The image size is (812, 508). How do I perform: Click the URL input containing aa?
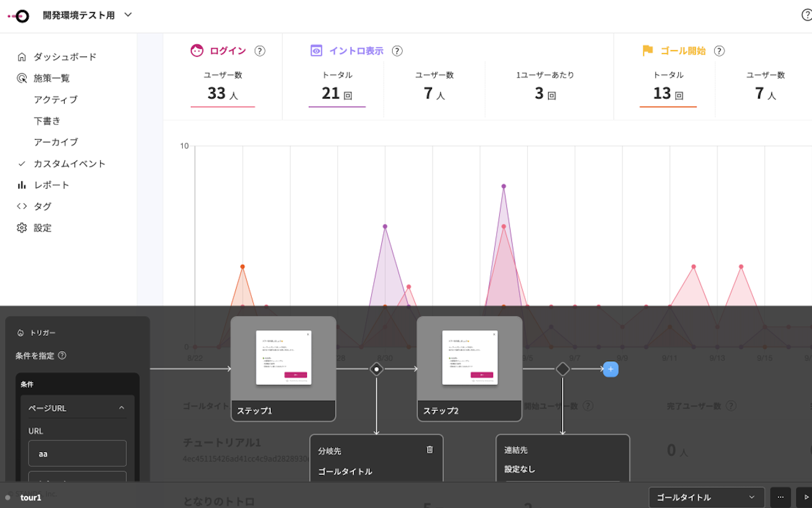(x=77, y=453)
